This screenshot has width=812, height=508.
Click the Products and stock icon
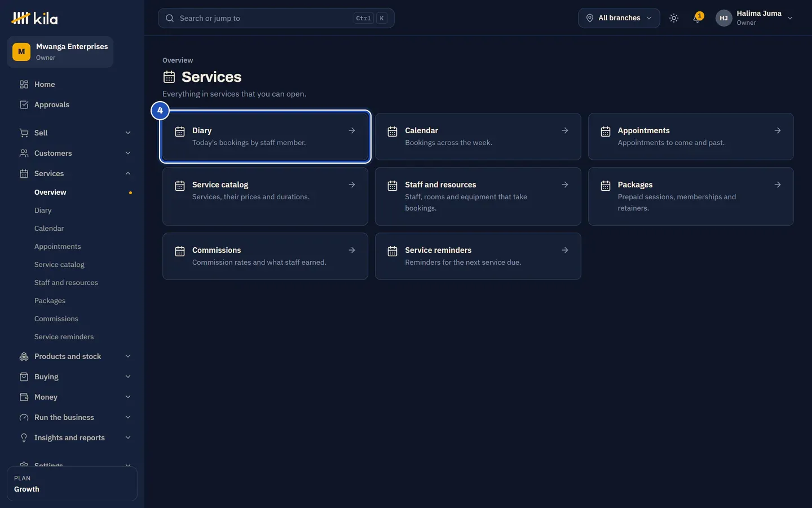tap(24, 356)
